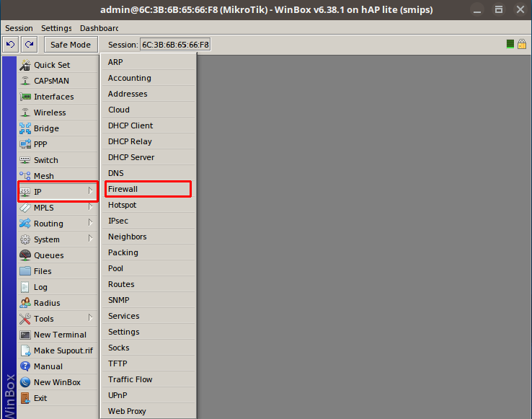Viewport: 532px width, 419px height.
Task: Click the Redo arrow icon
Action: click(x=29, y=45)
